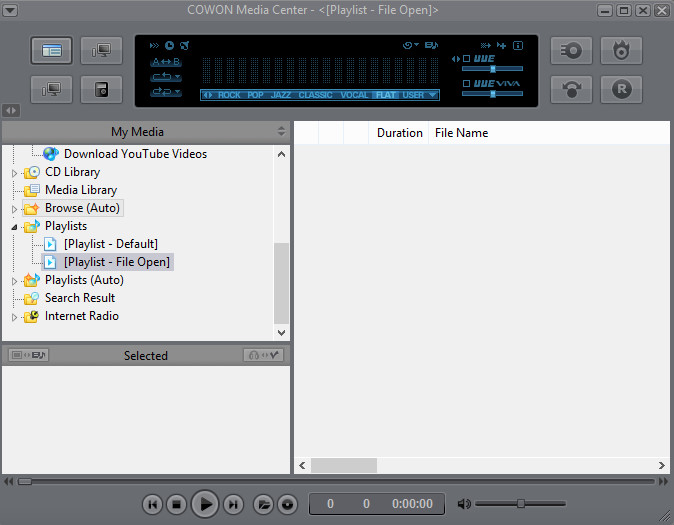
Task: Open the main menu arrow in the title bar
Action: (x=10, y=10)
